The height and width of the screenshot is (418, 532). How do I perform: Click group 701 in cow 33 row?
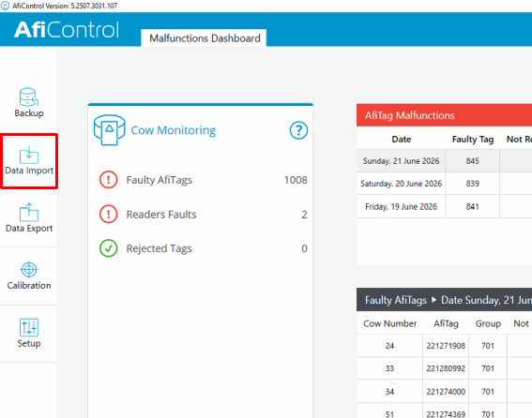(x=488, y=368)
